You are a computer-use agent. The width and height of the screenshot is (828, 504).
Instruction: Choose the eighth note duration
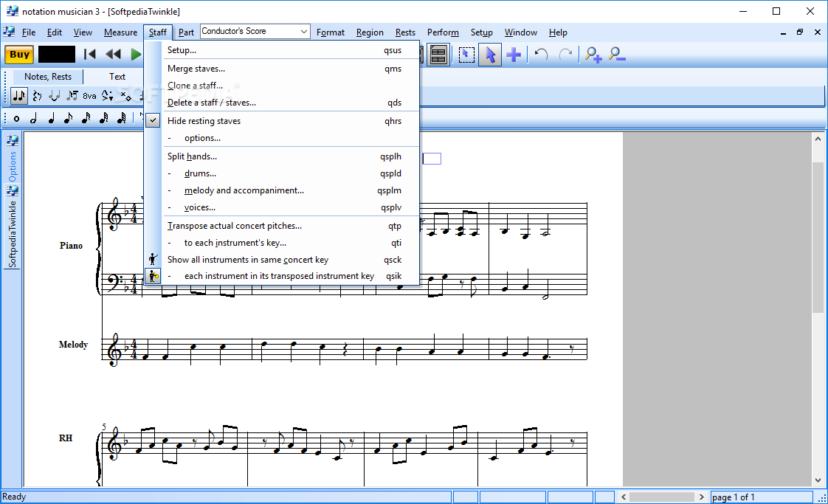click(x=69, y=119)
